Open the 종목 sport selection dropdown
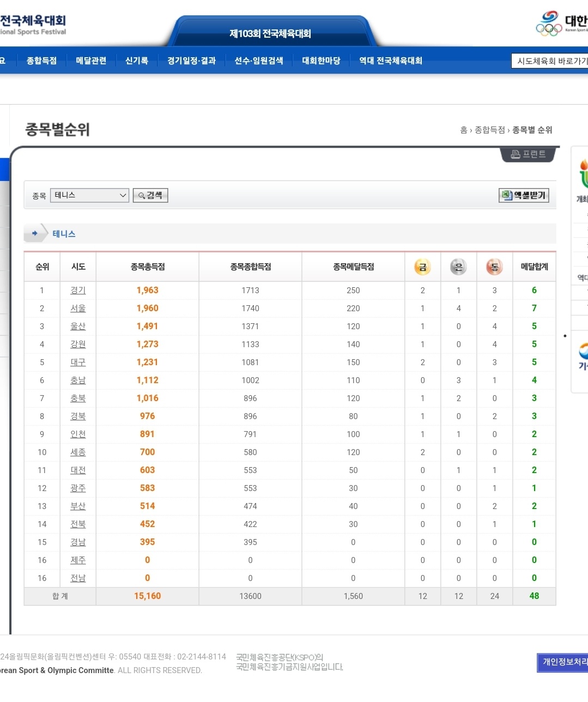 pos(89,195)
